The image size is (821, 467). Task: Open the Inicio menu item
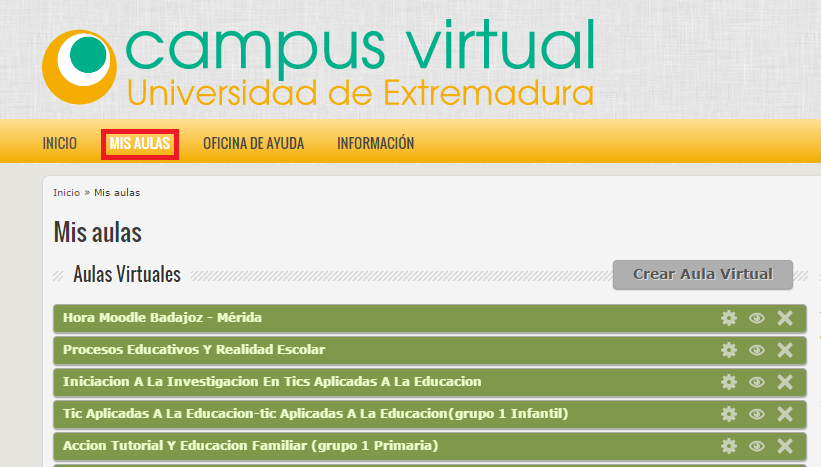[59, 144]
